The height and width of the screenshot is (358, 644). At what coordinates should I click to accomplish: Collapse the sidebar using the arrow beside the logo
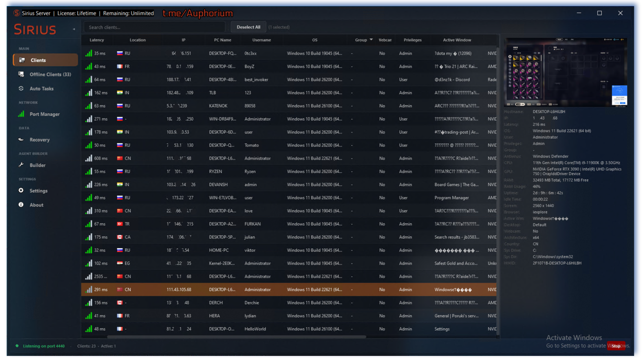click(74, 29)
